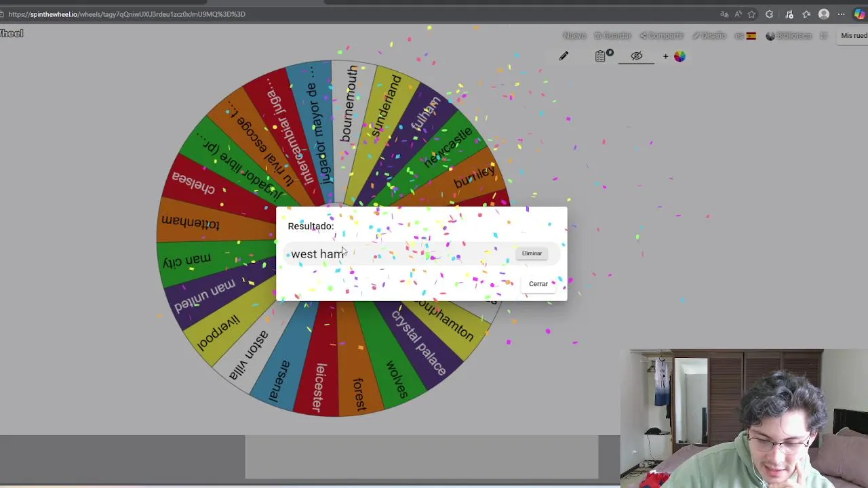
Task: Click the arsenal wheel segment
Action: [x=279, y=380]
